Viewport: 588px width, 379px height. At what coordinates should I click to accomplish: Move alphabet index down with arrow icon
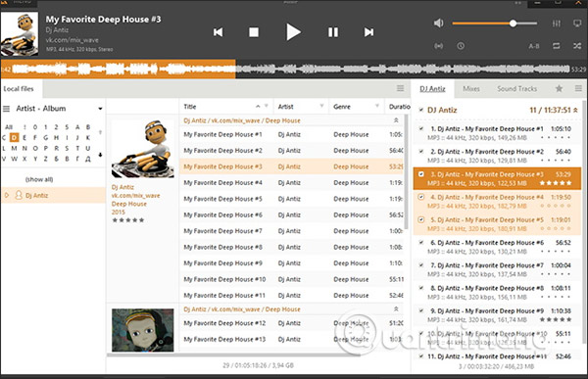coord(100,155)
